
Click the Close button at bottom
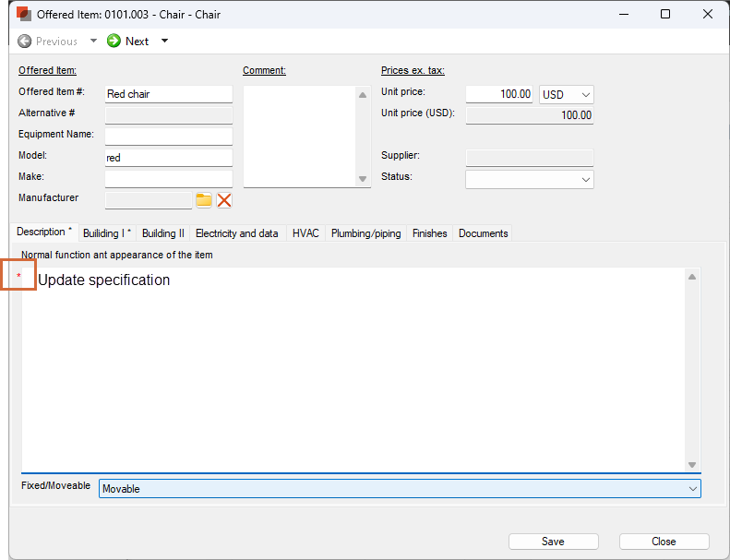664,542
